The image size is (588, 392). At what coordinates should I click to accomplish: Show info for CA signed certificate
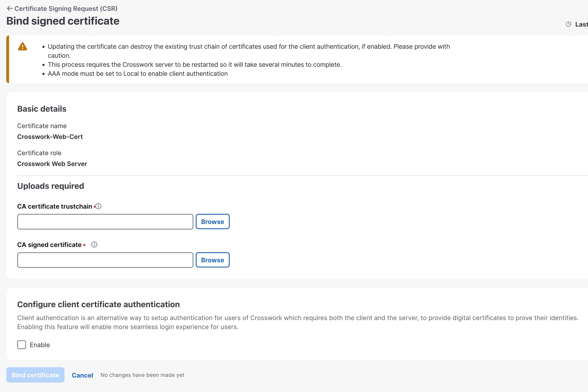coord(94,244)
